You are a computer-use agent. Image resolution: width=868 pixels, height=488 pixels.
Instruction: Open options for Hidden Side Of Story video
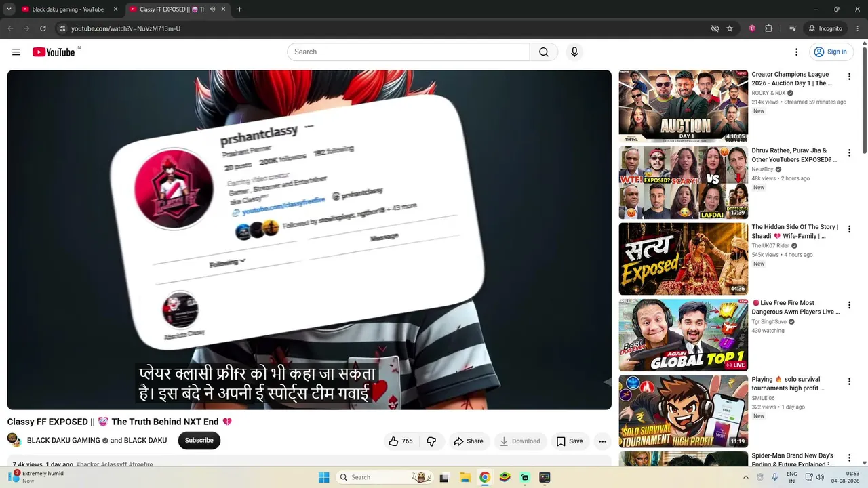849,229
